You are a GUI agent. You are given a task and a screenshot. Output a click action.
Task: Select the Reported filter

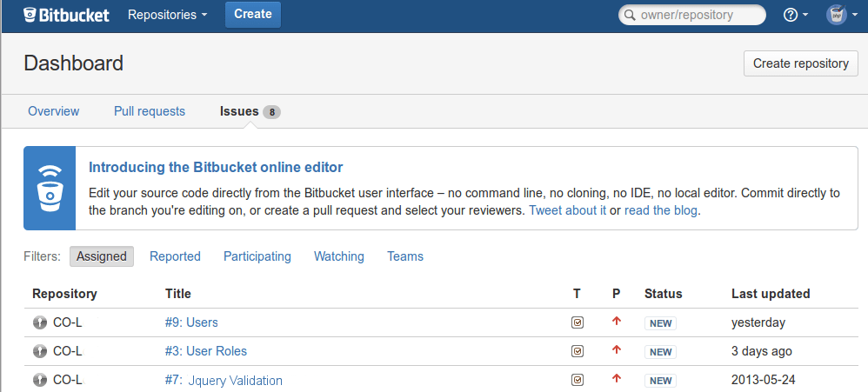tap(175, 256)
